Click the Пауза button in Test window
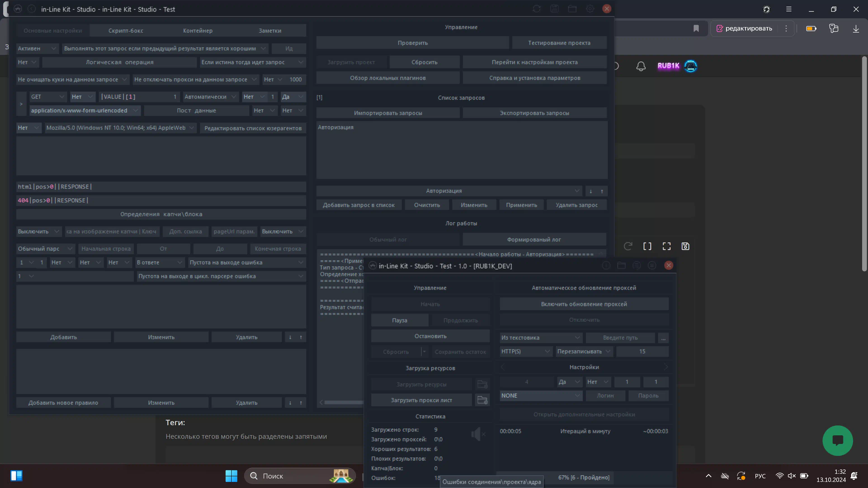The image size is (868, 488). 400,320
